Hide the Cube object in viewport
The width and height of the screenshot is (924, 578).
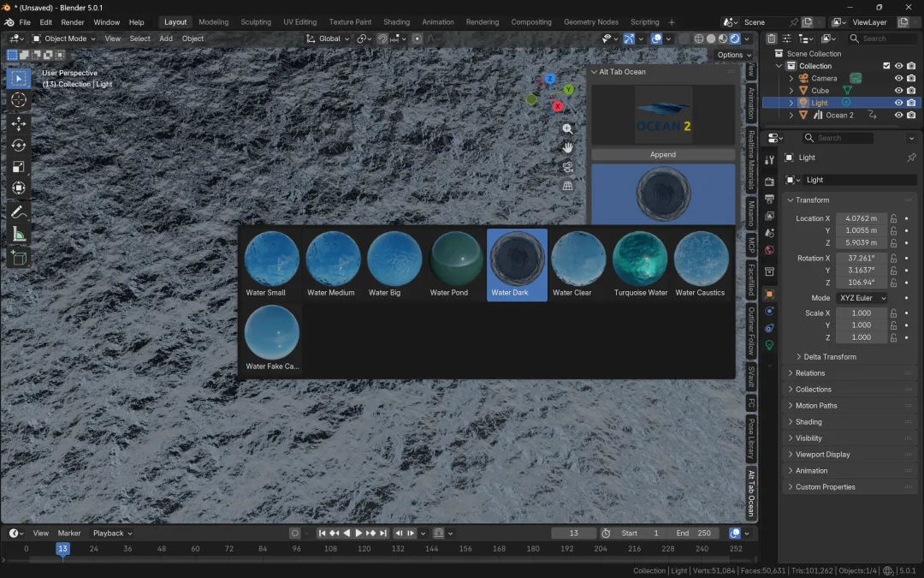(898, 91)
